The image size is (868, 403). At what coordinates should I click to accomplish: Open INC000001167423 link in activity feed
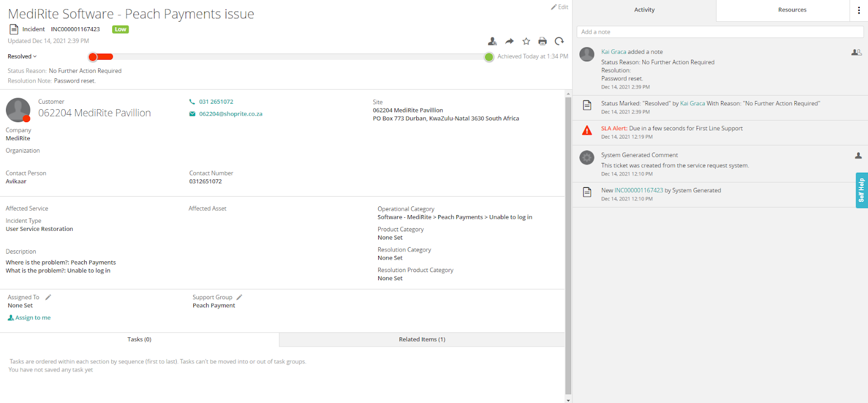(x=639, y=191)
